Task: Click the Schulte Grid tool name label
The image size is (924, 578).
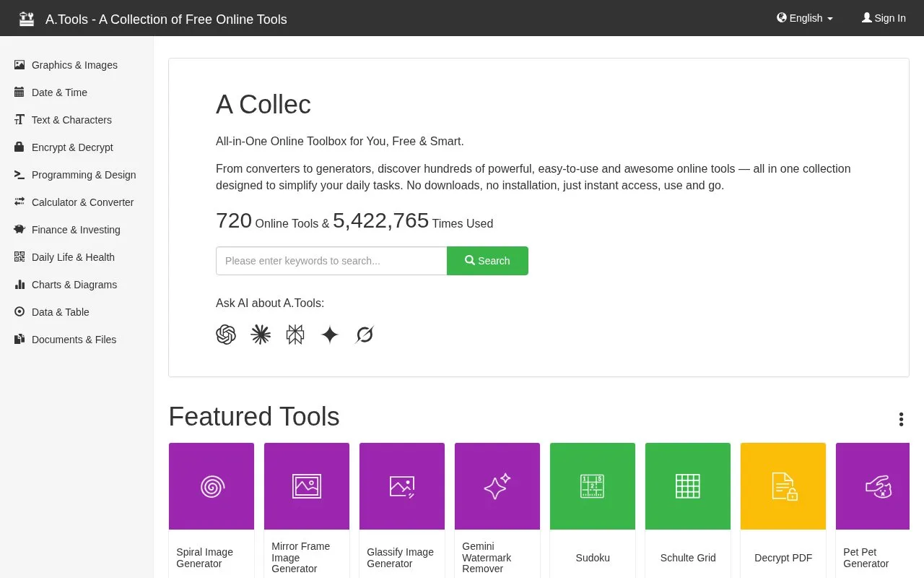Action: point(688,558)
